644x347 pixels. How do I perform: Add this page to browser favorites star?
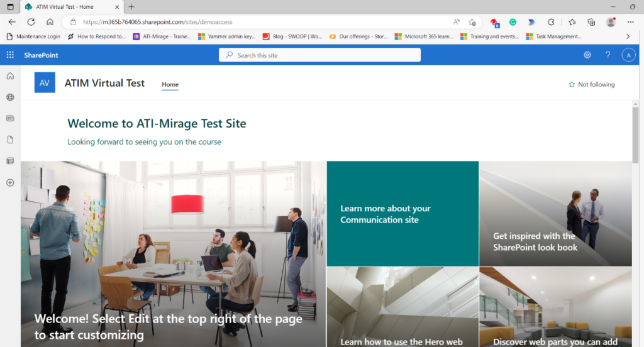coord(472,21)
